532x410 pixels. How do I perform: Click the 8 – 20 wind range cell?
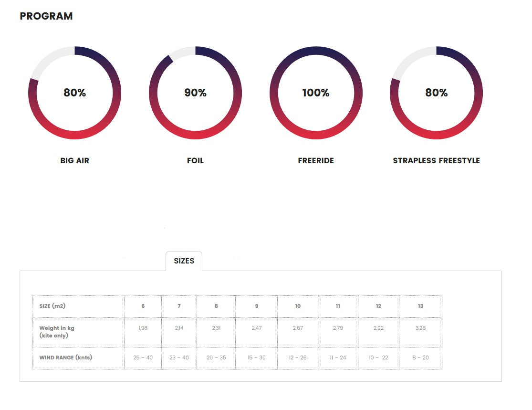[420, 357]
